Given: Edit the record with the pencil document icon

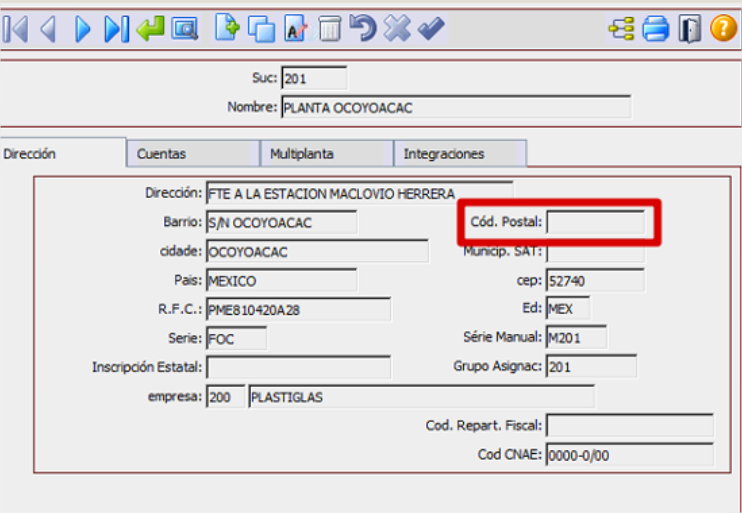Looking at the screenshot, I should 296,28.
